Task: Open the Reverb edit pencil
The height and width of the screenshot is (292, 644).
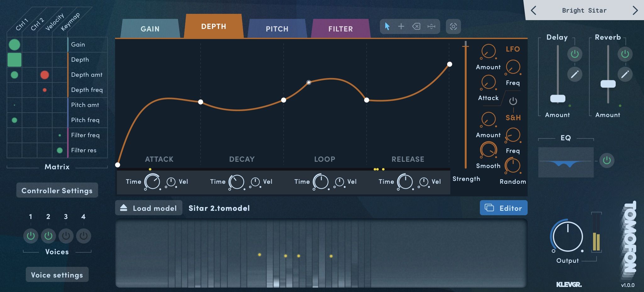Action: coord(625,74)
